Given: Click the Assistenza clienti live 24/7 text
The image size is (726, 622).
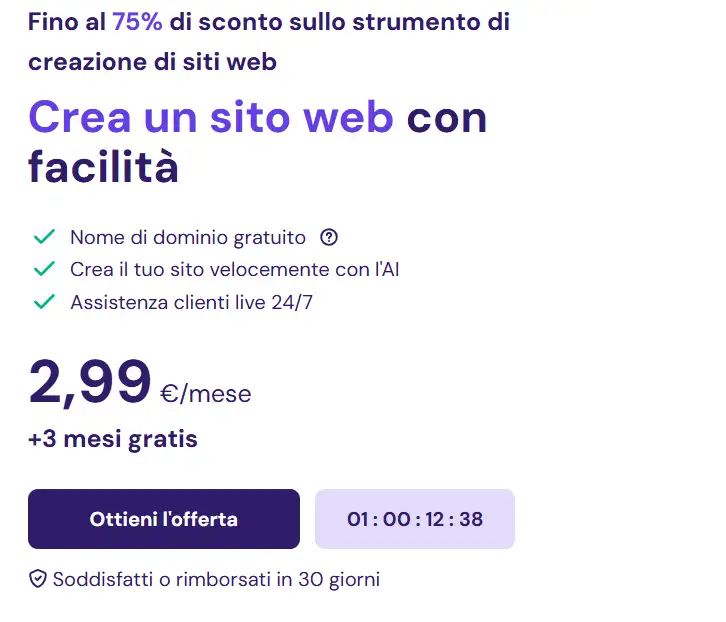Looking at the screenshot, I should tap(191, 301).
